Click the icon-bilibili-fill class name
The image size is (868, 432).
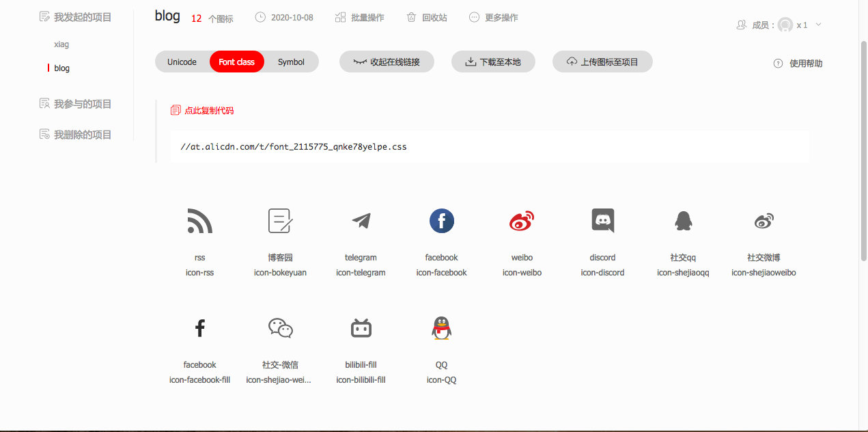(361, 380)
